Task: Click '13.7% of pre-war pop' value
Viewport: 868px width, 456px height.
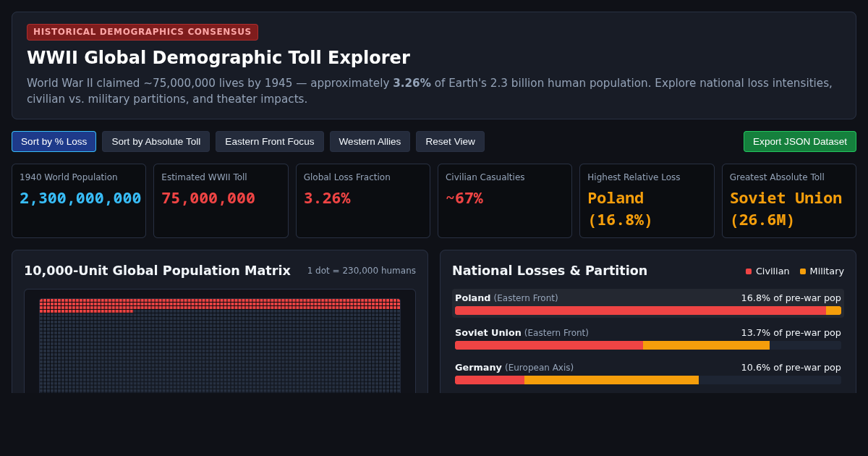Action: pyautogui.click(x=791, y=333)
